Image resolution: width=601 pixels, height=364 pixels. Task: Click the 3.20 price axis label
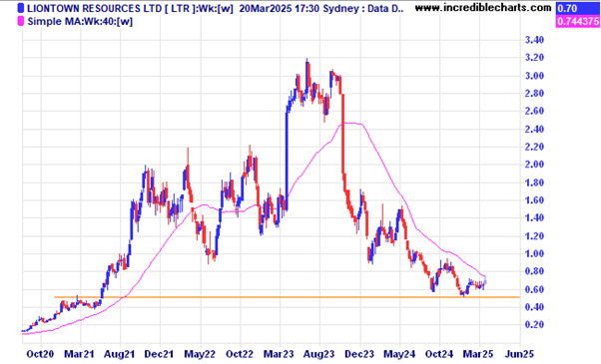click(534, 58)
